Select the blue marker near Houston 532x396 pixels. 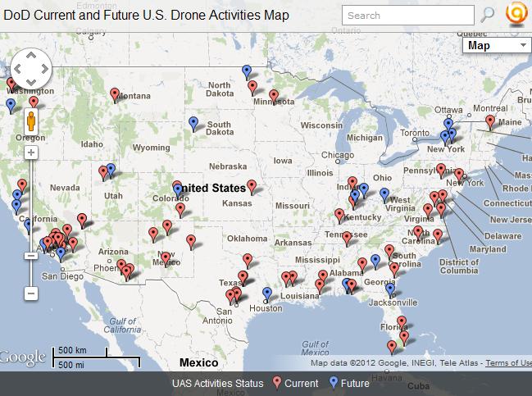tap(267, 294)
